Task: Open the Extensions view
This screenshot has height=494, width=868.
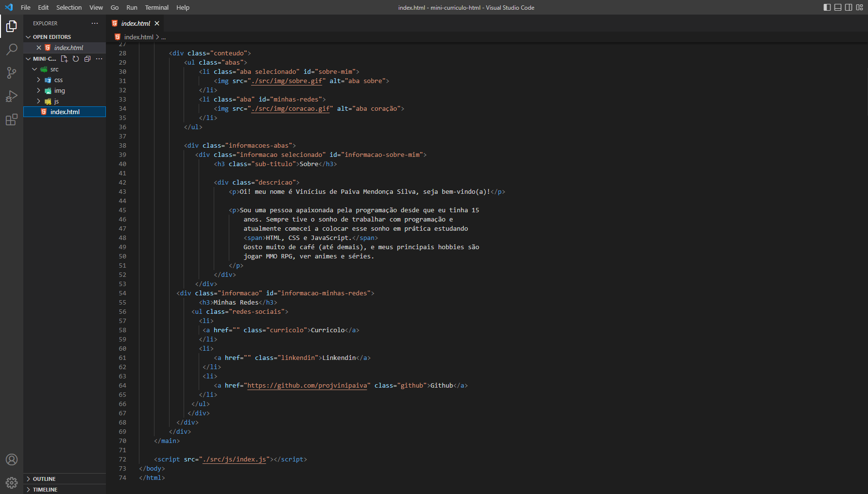Action: pos(12,119)
